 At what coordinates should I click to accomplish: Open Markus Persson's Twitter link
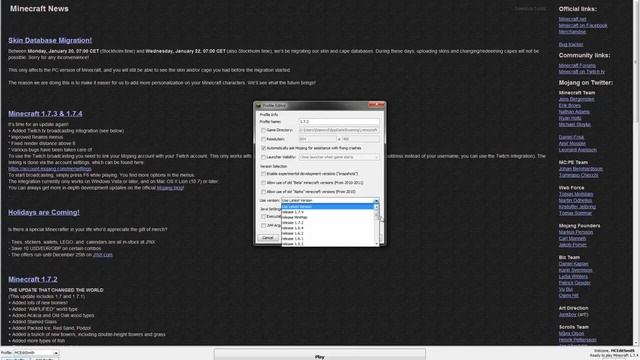click(x=576, y=232)
